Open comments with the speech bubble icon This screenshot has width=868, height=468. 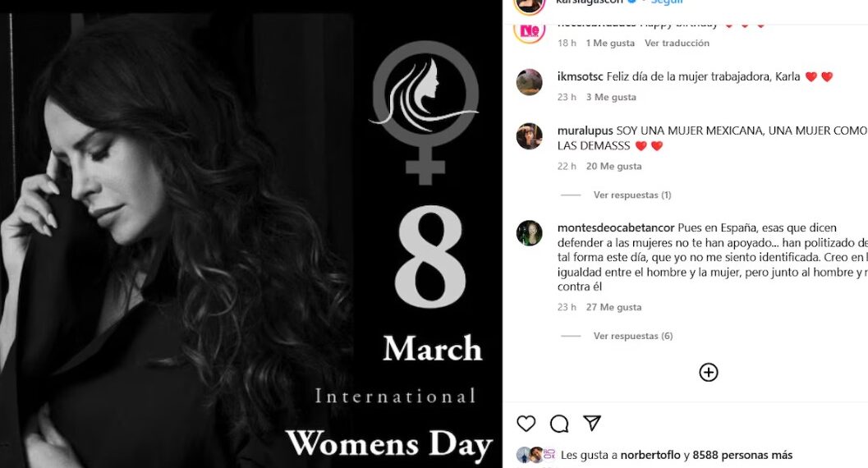pos(559,424)
